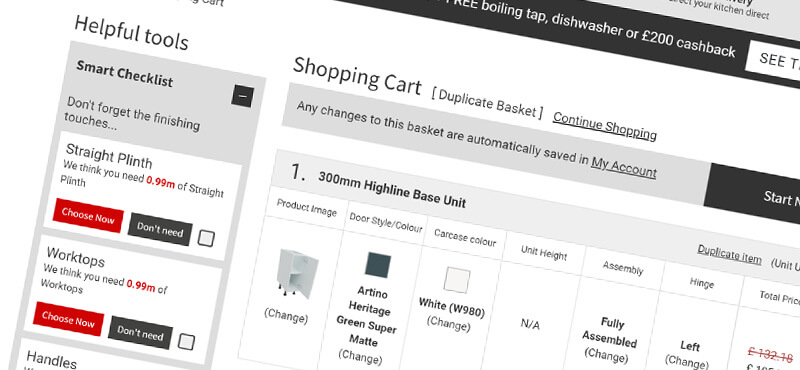Click the Duplicate item link
The height and width of the screenshot is (370, 800).
pos(729,254)
